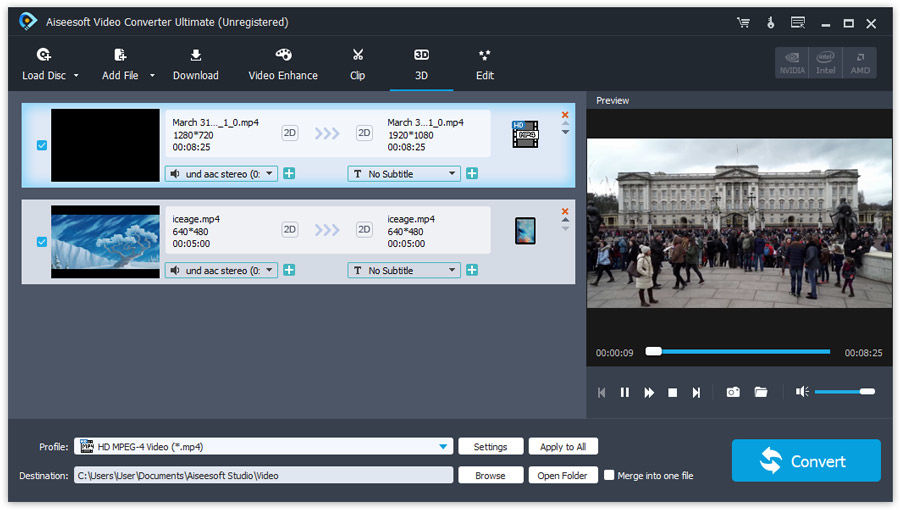Take a snapshot of the preview
The image size is (900, 510).
(x=733, y=392)
